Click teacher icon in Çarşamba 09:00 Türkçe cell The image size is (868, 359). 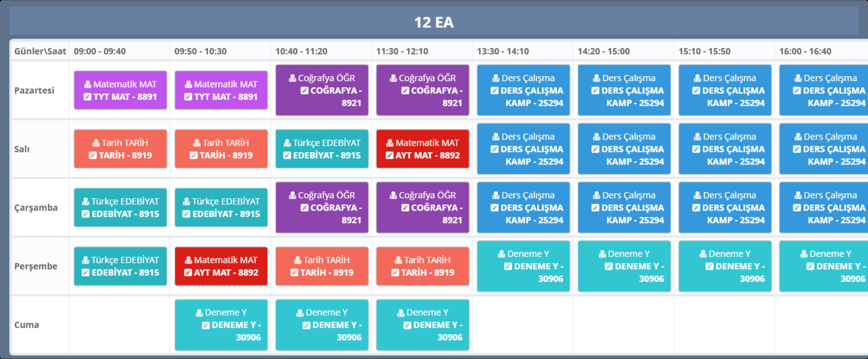click(86, 201)
